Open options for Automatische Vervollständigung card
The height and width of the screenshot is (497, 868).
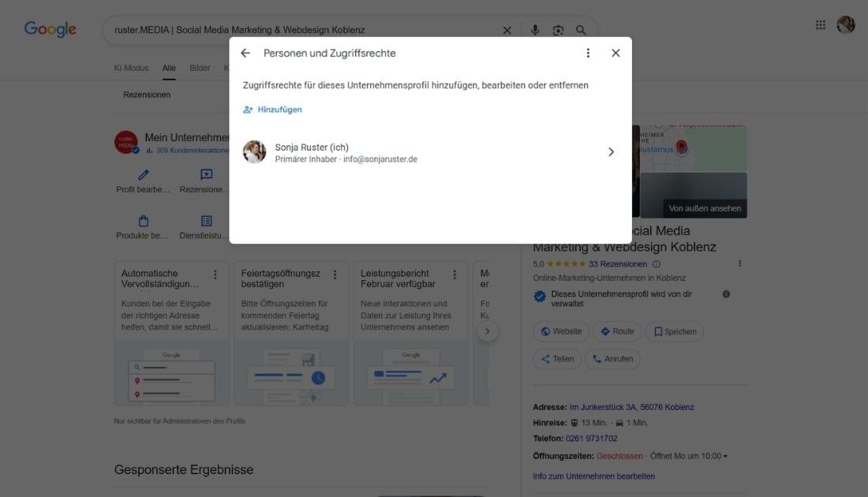(215, 275)
